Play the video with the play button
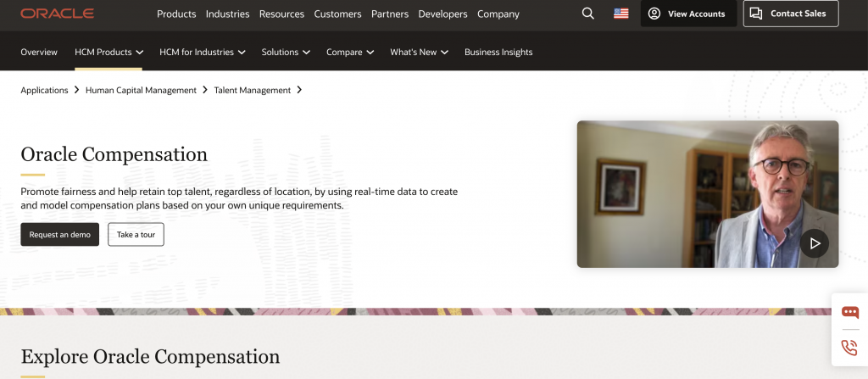The height and width of the screenshot is (379, 868). coord(815,243)
